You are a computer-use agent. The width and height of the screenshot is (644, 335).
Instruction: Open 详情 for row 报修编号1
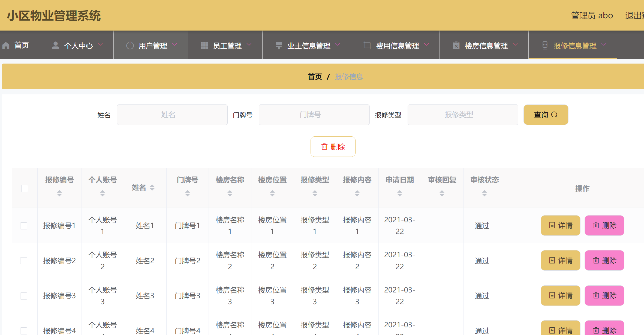(560, 225)
